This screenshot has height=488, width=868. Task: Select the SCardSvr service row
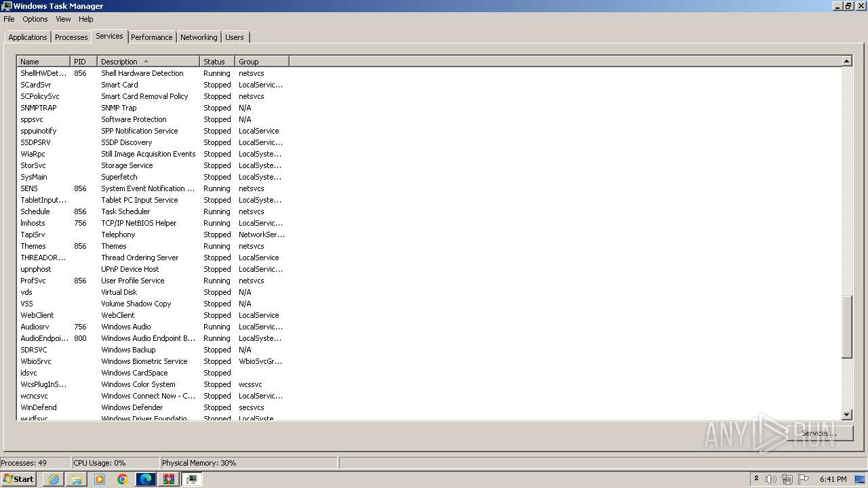(x=153, y=85)
